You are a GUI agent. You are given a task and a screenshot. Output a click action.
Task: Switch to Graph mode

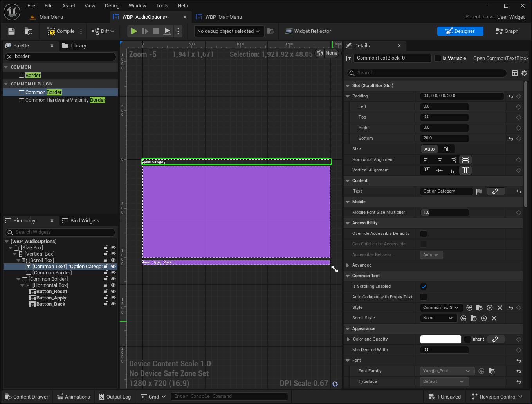[x=507, y=31]
